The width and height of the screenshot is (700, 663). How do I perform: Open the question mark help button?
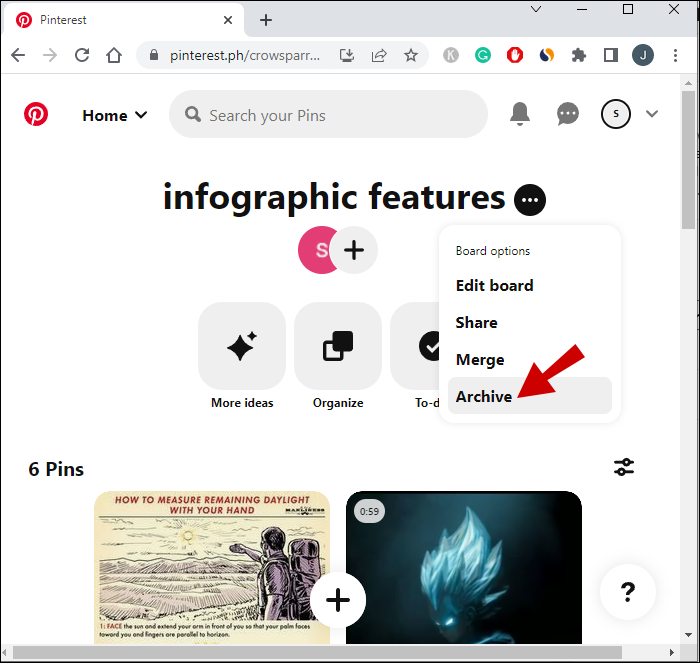[x=628, y=592]
